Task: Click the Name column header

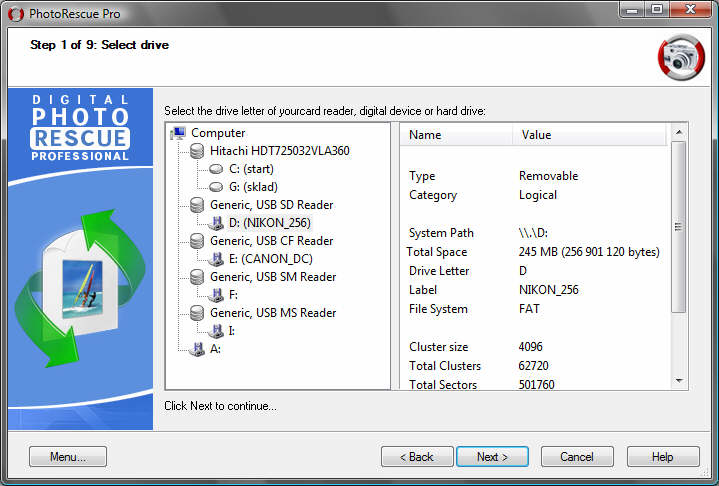Action: click(456, 135)
